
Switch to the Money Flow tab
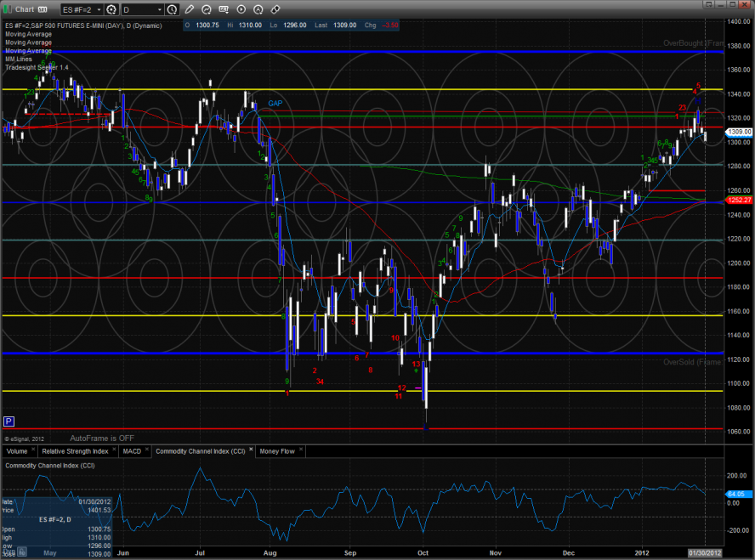(277, 451)
